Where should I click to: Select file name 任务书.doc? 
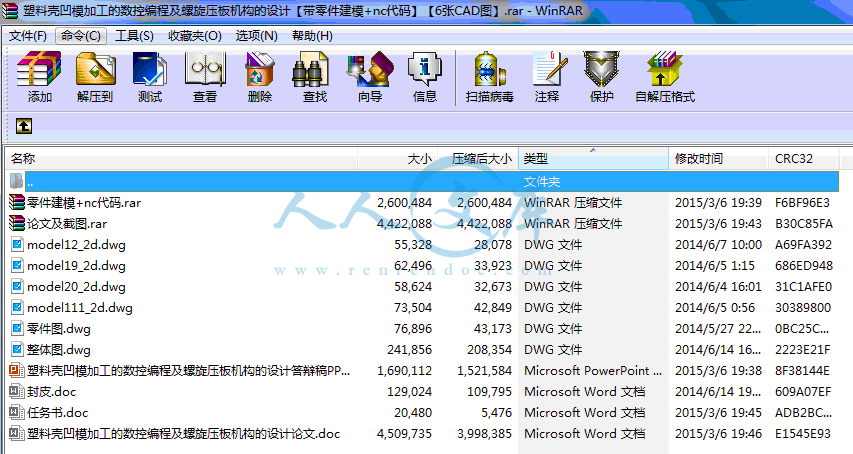(57, 413)
